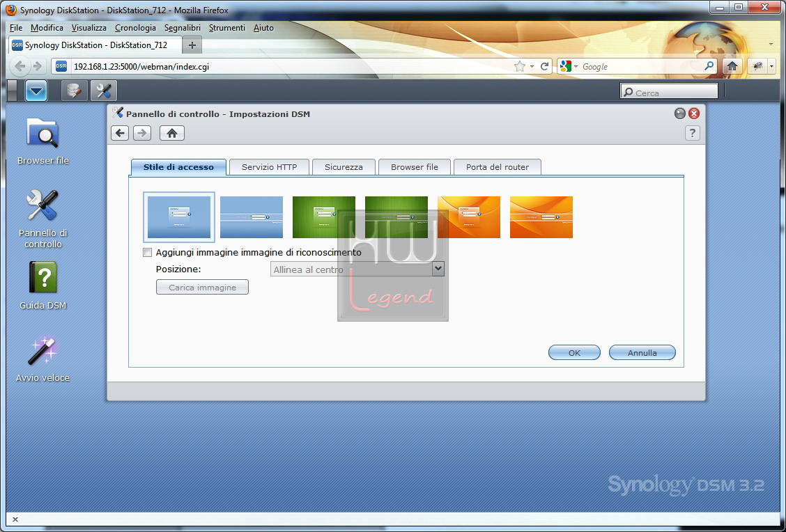Screen dimensions: 786x532
Task: Close the add-on bar with X
Action: click(x=15, y=519)
